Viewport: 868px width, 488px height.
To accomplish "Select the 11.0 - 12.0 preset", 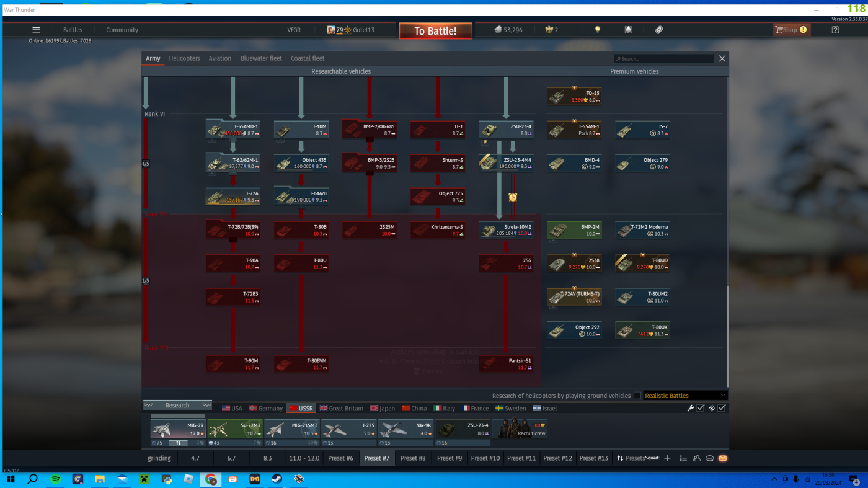I will pos(304,458).
